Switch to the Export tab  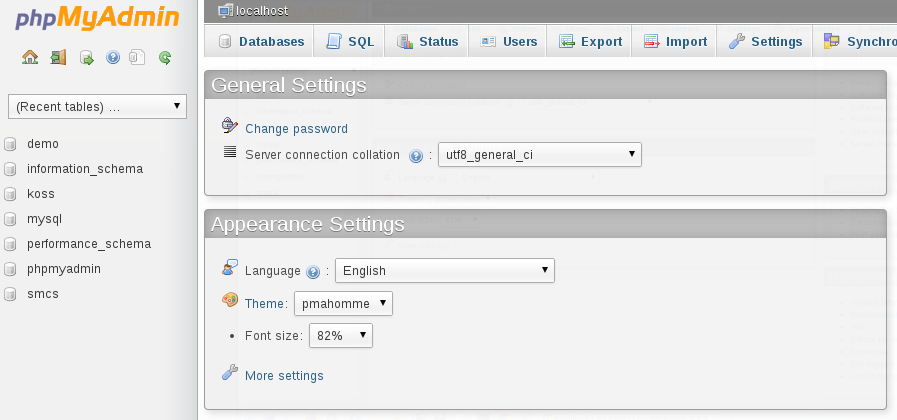point(589,41)
